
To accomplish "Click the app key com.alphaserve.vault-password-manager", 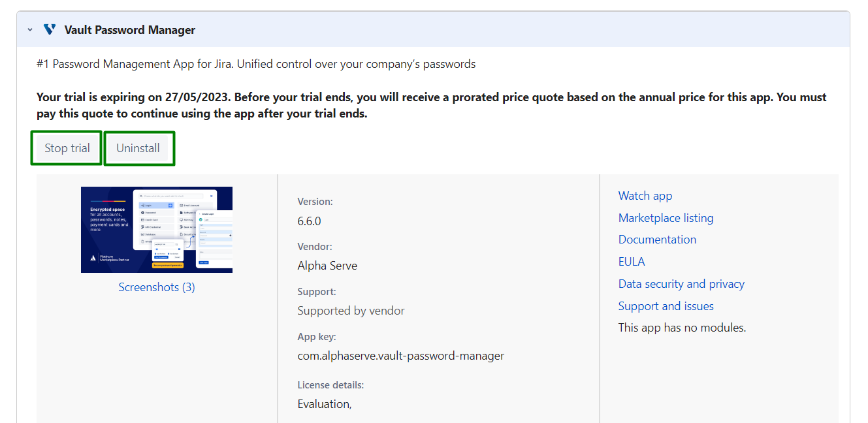I will click(400, 356).
